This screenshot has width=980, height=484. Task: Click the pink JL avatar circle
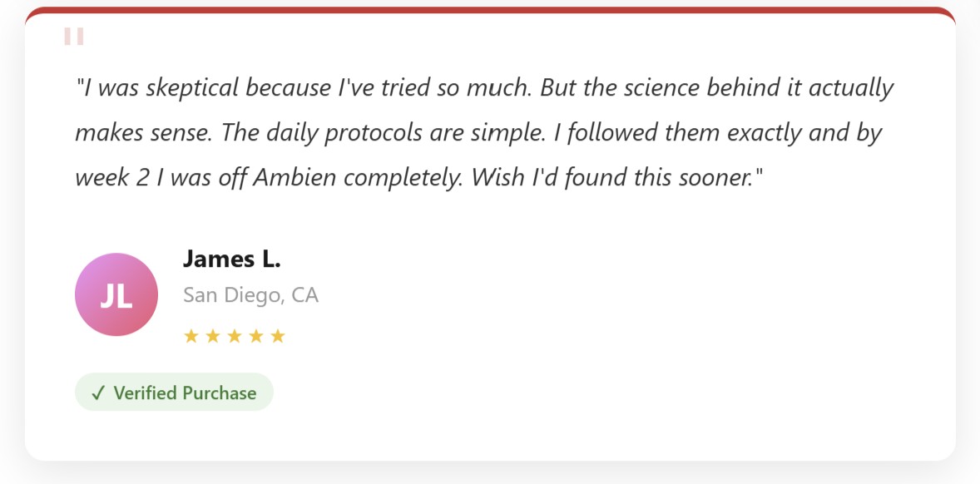(x=116, y=294)
